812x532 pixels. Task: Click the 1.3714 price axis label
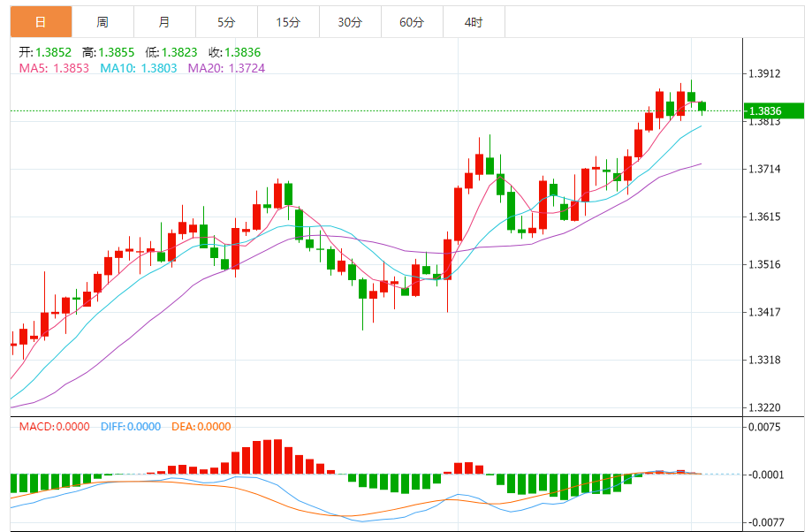click(x=764, y=169)
